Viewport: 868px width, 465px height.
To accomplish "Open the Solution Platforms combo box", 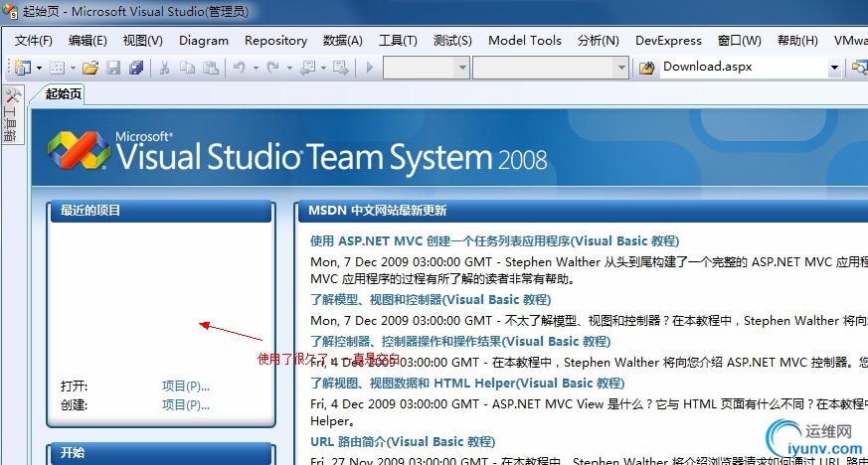I will (x=550, y=68).
